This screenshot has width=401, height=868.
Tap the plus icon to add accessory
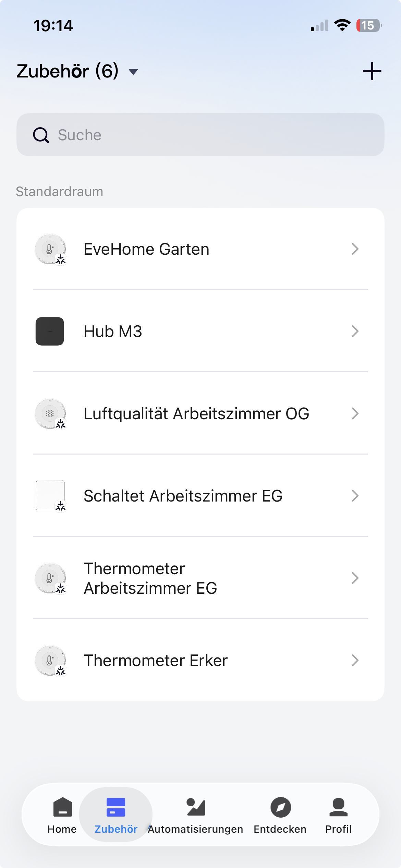tap(372, 71)
